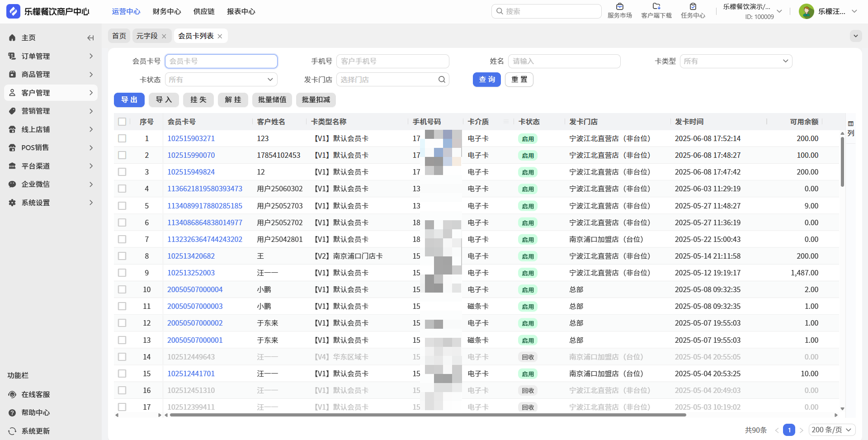Check row 12 card 20050507000002
Viewport: 868px width, 440px height.
click(x=122, y=323)
